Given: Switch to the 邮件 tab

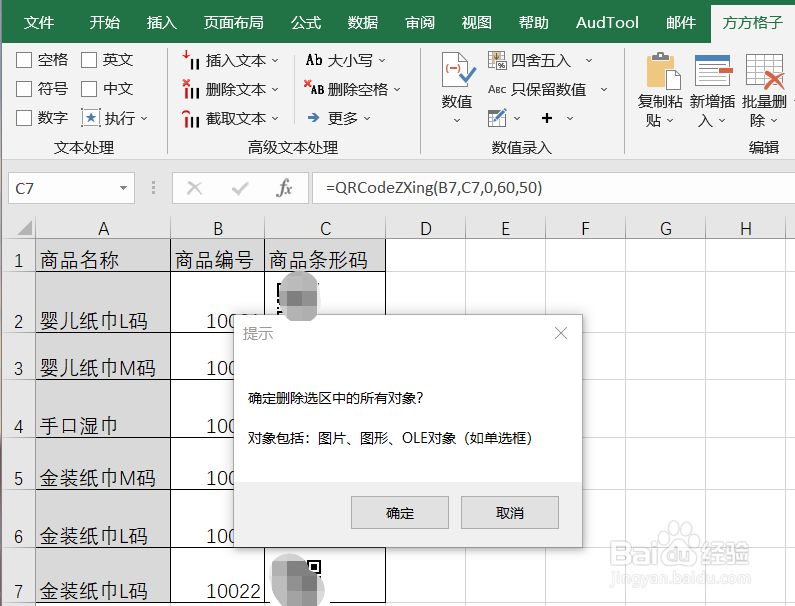Looking at the screenshot, I should pos(681,22).
